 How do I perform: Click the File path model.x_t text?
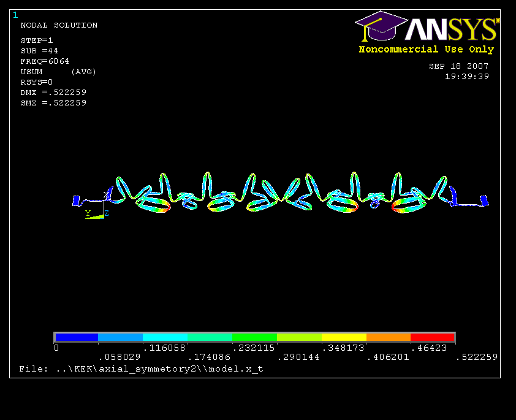(141, 369)
